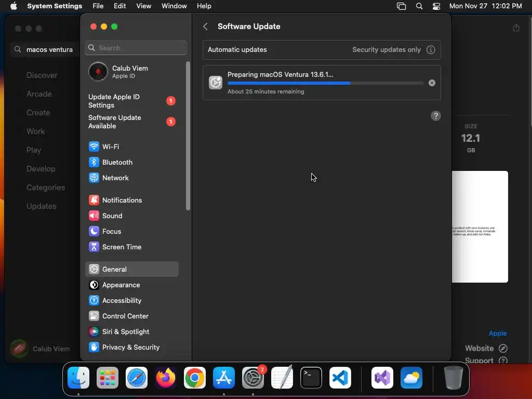Go back from Software Update pane

point(205,26)
